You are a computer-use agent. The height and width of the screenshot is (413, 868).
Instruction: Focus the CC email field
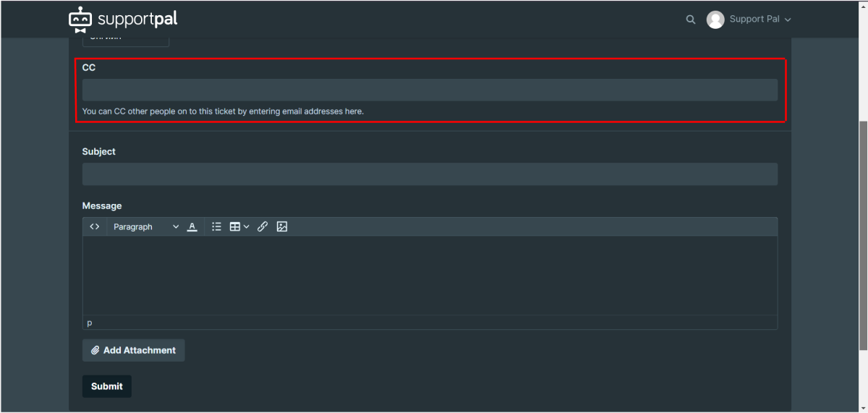point(430,90)
